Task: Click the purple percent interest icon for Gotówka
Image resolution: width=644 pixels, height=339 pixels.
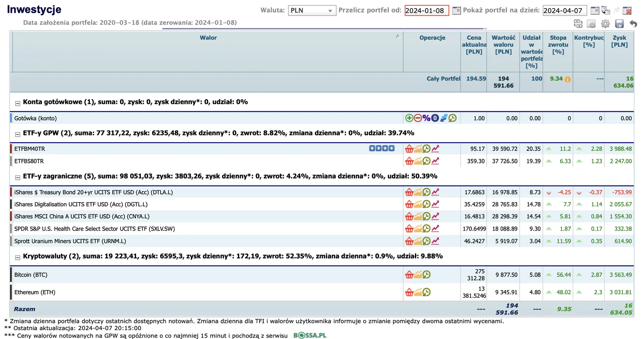Action: point(426,118)
